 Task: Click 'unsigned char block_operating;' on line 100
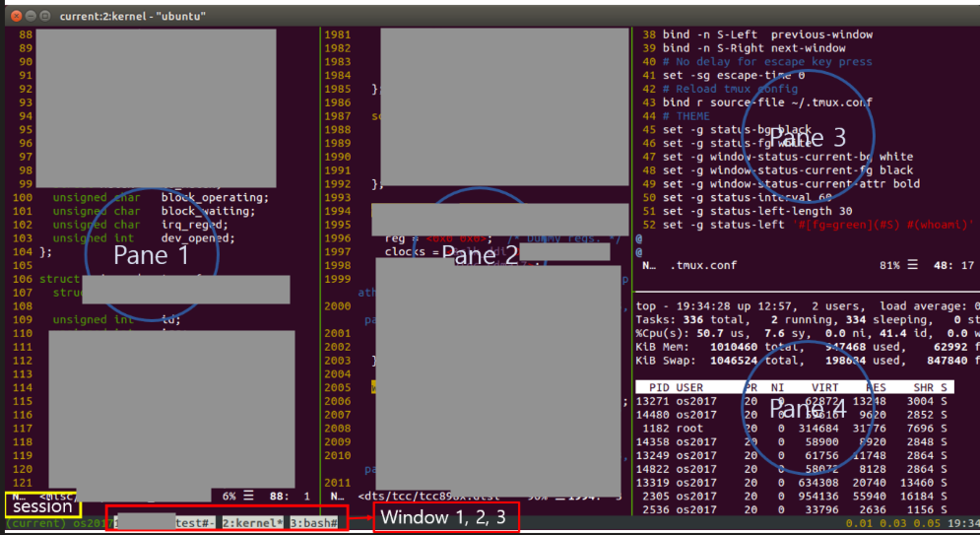(161, 197)
